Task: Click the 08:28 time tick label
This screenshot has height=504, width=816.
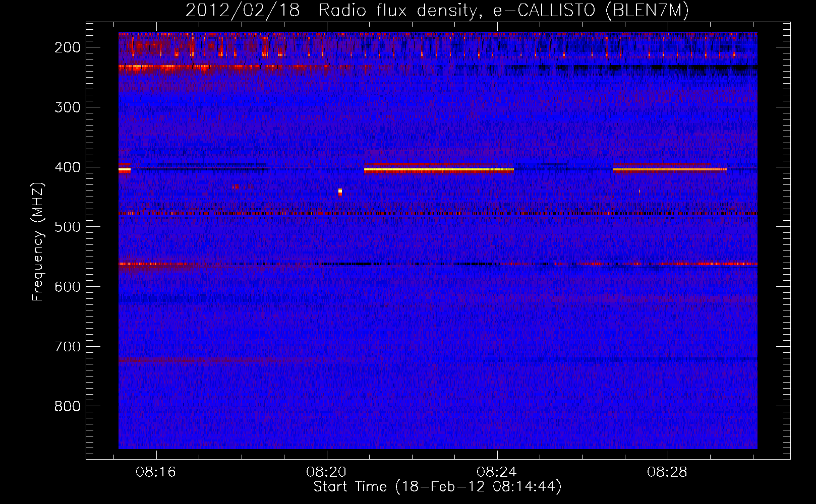Action: [x=667, y=472]
